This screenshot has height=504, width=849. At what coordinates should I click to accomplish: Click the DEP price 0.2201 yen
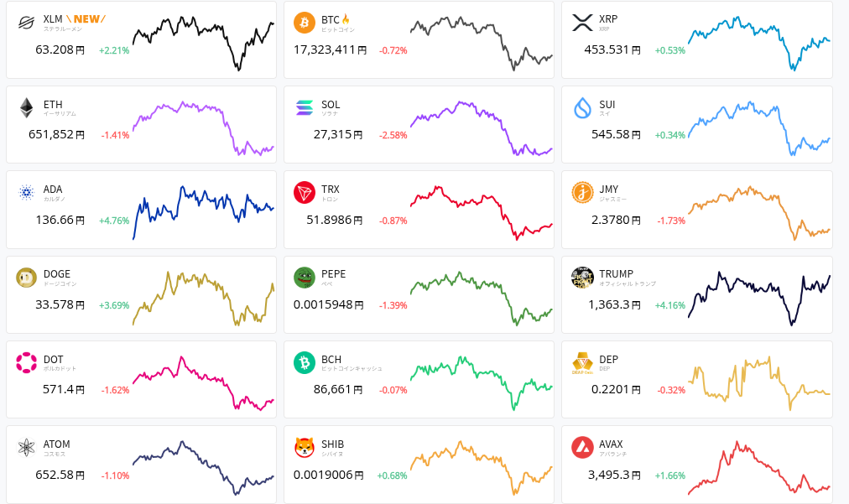[x=614, y=389]
